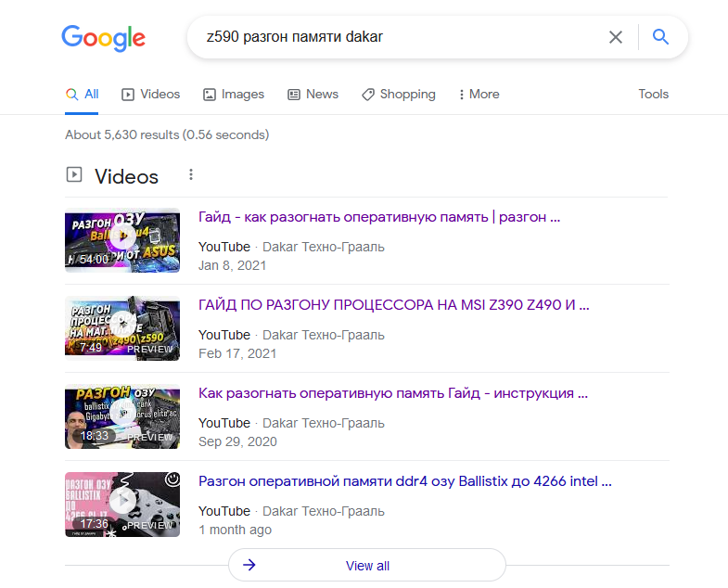The width and height of the screenshot is (728, 588).
Task: Open the News search tab
Action: pyautogui.click(x=313, y=95)
